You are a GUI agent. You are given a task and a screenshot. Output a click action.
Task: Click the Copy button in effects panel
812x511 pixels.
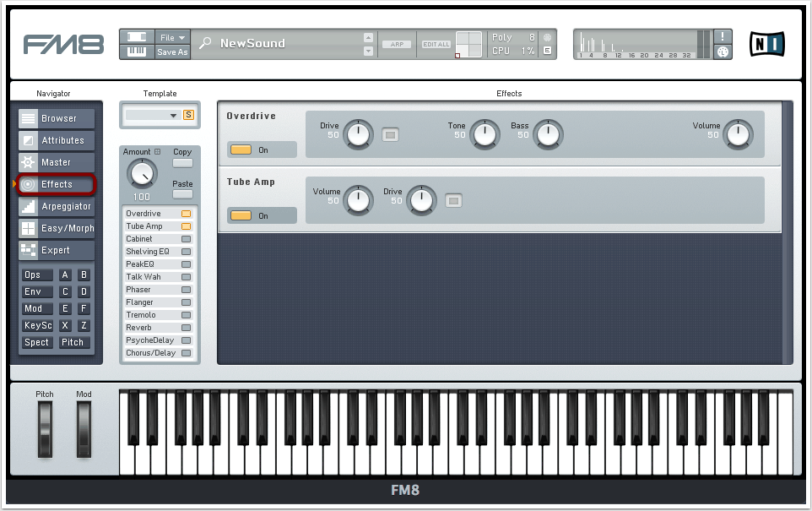tap(182, 163)
